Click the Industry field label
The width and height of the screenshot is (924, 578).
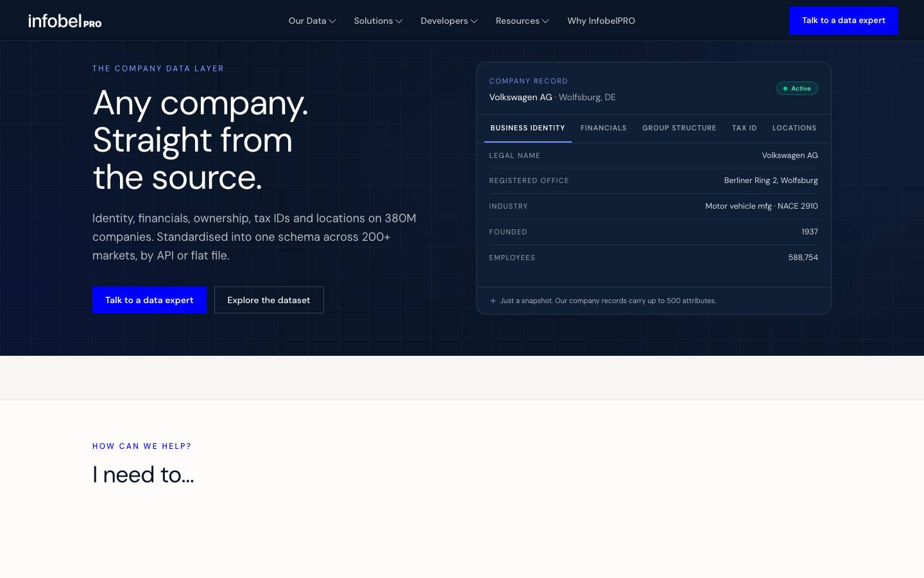tap(509, 207)
